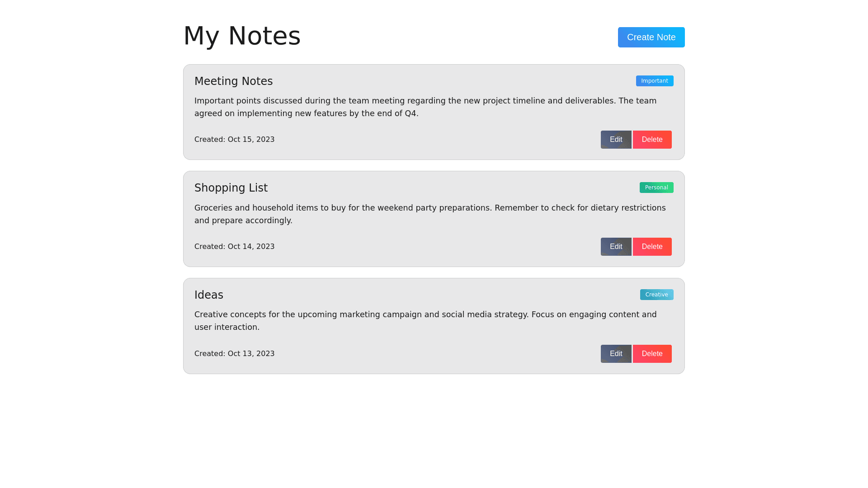Open Ideas note for editing

tap(616, 354)
